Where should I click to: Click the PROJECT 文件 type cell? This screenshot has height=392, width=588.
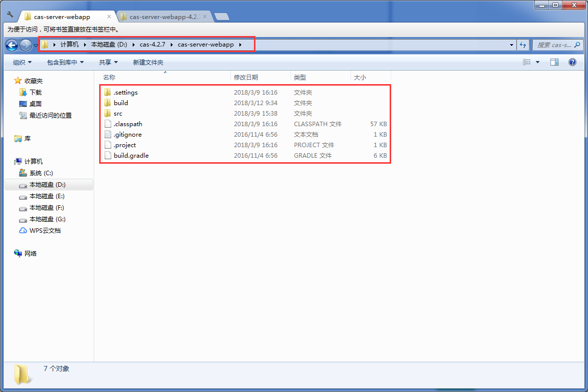314,145
